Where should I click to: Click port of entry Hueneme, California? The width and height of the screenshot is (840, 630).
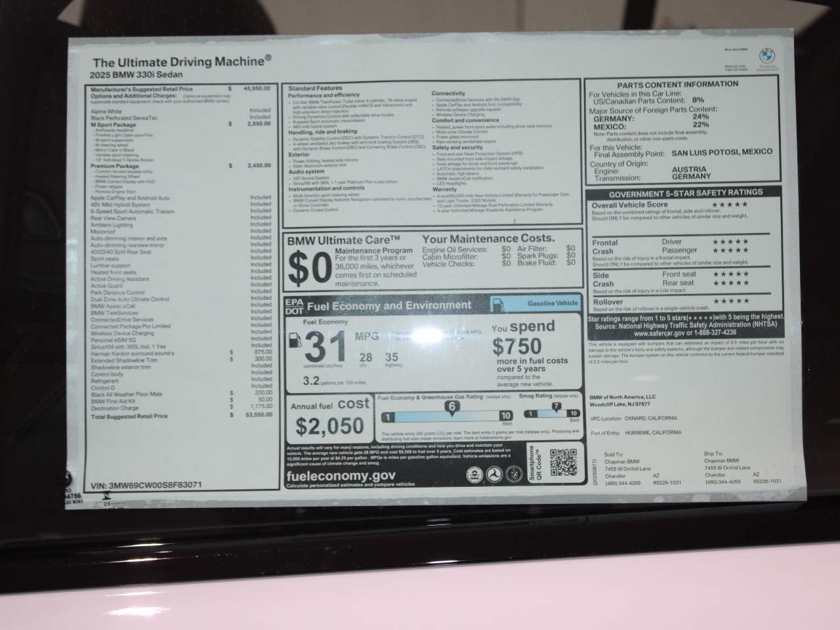point(635,432)
